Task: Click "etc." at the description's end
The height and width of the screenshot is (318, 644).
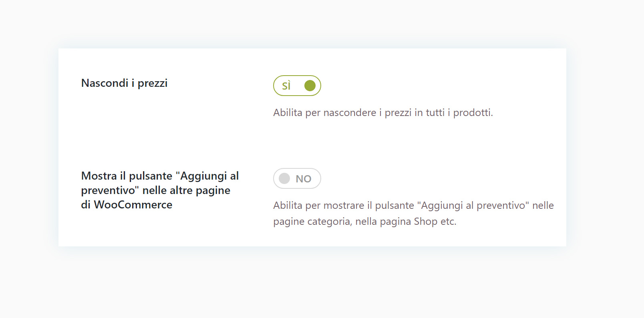Action: pos(448,222)
